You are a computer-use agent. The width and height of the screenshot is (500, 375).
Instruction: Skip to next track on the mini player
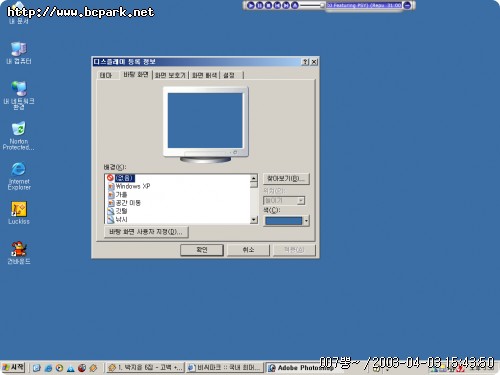[x=286, y=5]
